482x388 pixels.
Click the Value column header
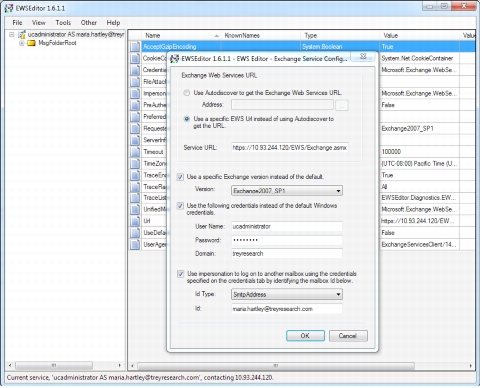point(419,35)
